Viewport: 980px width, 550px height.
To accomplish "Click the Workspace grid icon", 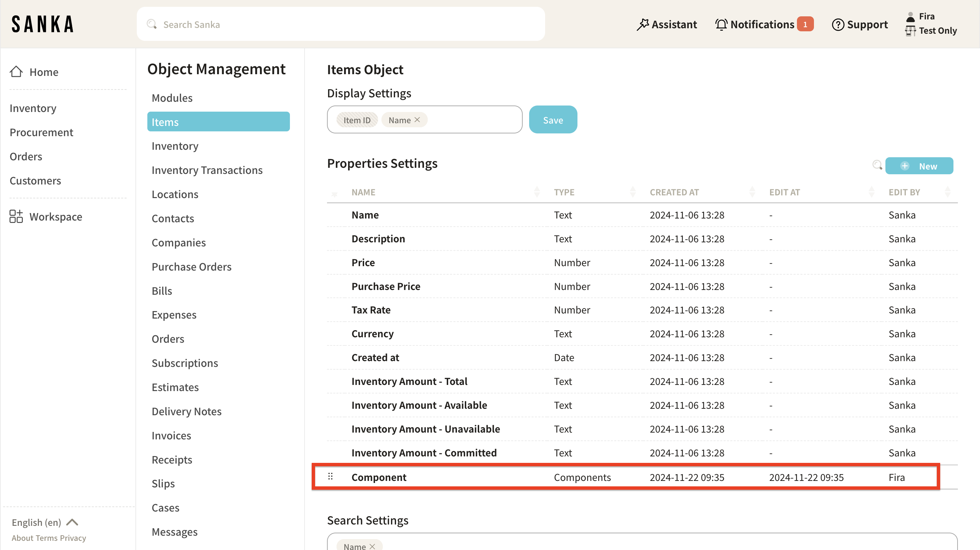I will 16,216.
